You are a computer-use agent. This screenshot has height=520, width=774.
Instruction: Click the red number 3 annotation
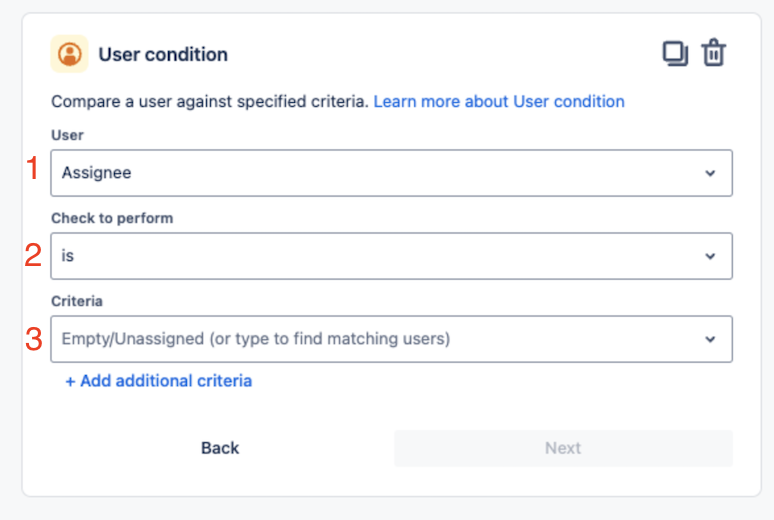pyautogui.click(x=33, y=339)
